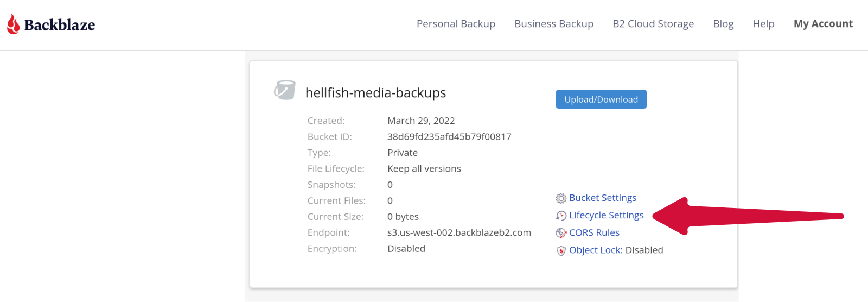Click the Current Size label
The image size is (868, 302).
335,217
